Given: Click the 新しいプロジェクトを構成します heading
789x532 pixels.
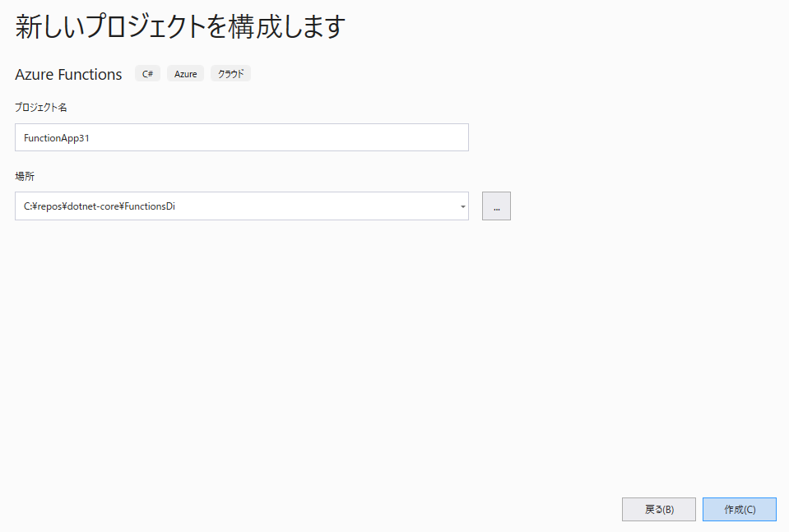Looking at the screenshot, I should click(180, 26).
